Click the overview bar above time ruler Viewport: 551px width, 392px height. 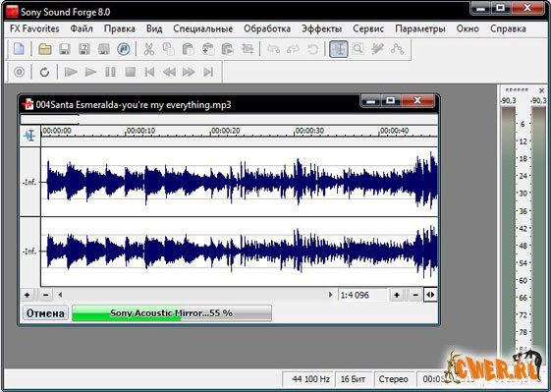(229, 120)
